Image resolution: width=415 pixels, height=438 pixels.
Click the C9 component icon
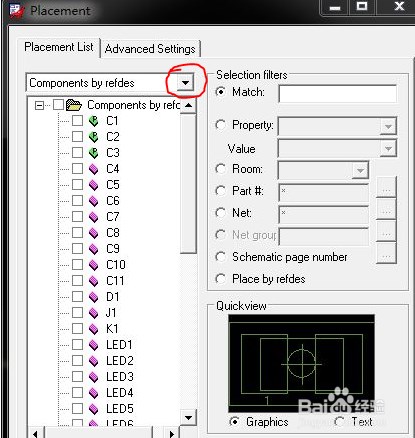[x=94, y=249]
